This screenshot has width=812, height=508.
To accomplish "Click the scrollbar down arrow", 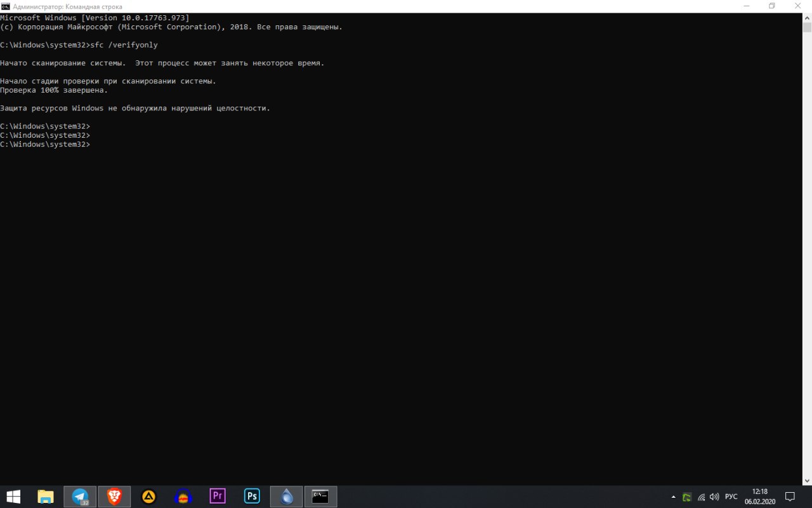I will (807, 481).
